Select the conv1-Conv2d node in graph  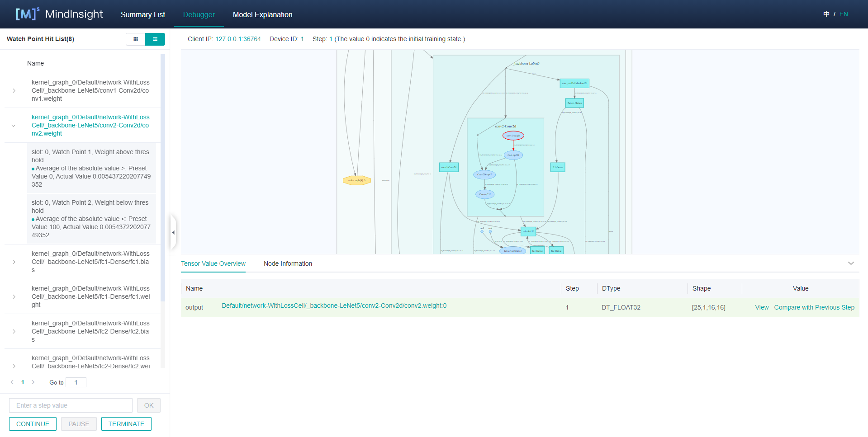tap(449, 167)
